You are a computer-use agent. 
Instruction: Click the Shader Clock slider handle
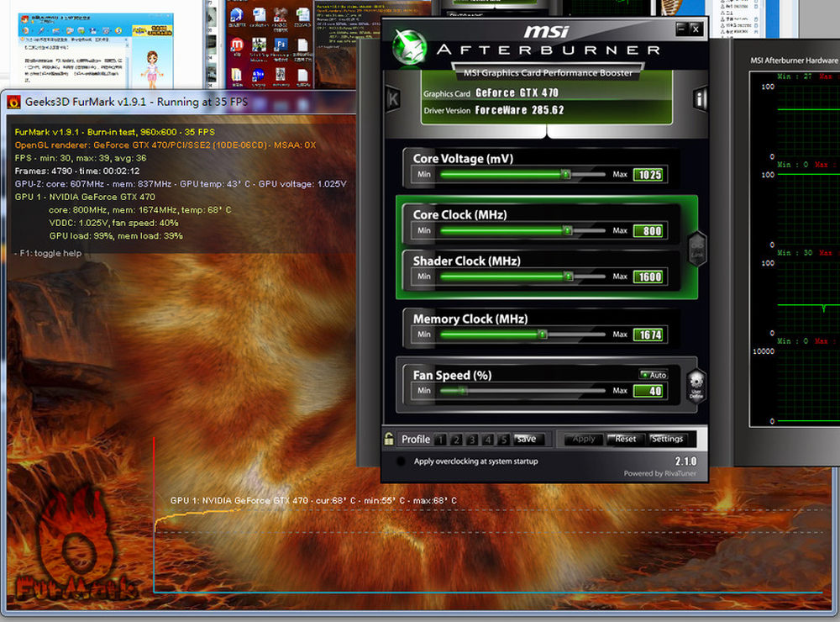coord(568,277)
